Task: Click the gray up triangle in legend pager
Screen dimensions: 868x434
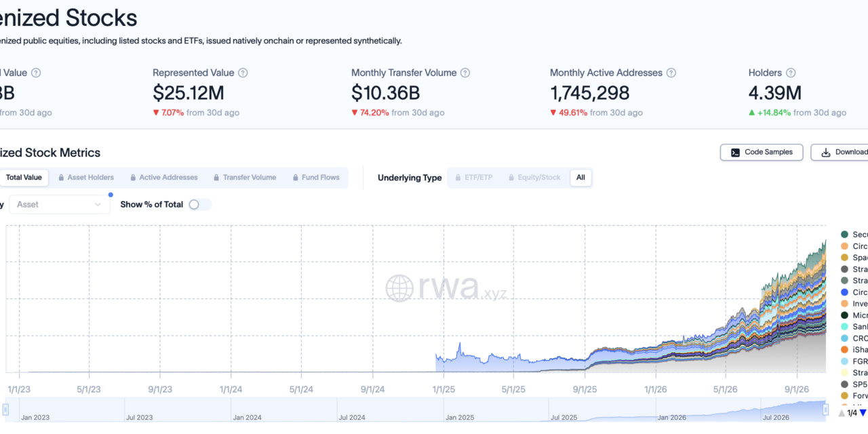Action: [x=842, y=412]
